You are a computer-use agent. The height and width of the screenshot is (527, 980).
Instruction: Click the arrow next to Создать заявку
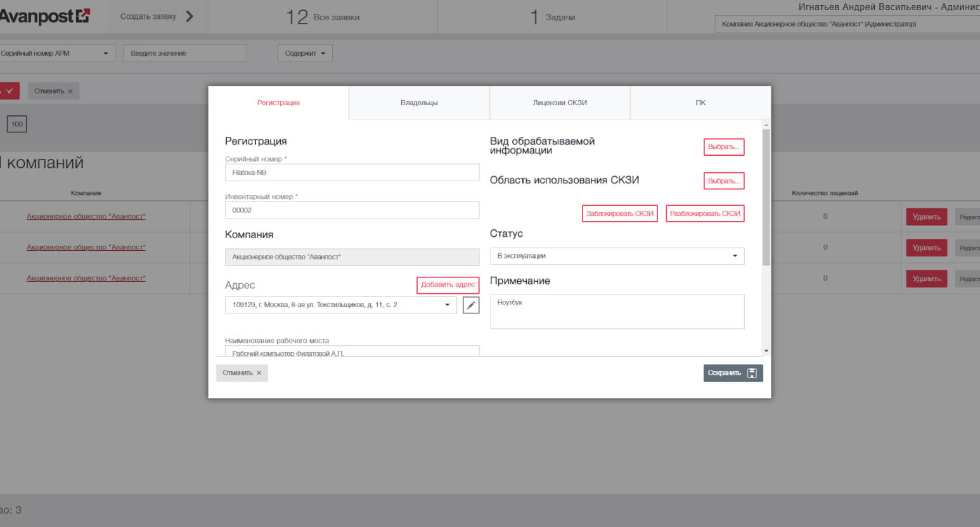(190, 16)
